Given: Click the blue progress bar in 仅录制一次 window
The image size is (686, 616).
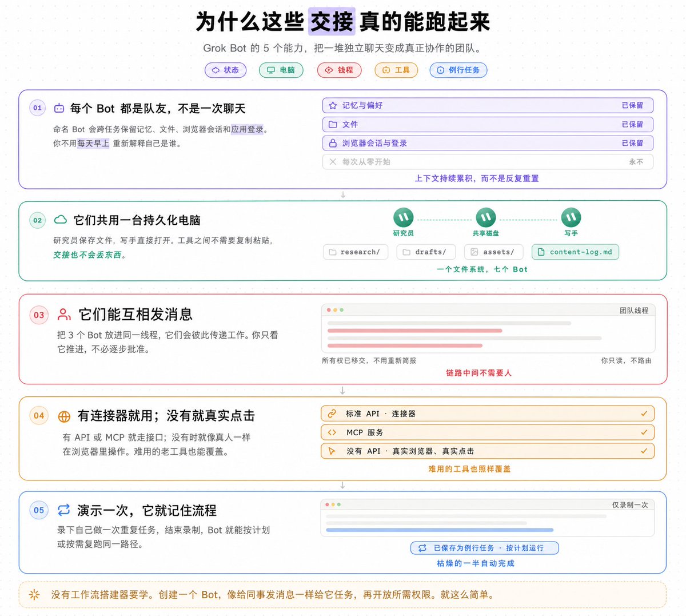Looking at the screenshot, I should click(x=440, y=530).
